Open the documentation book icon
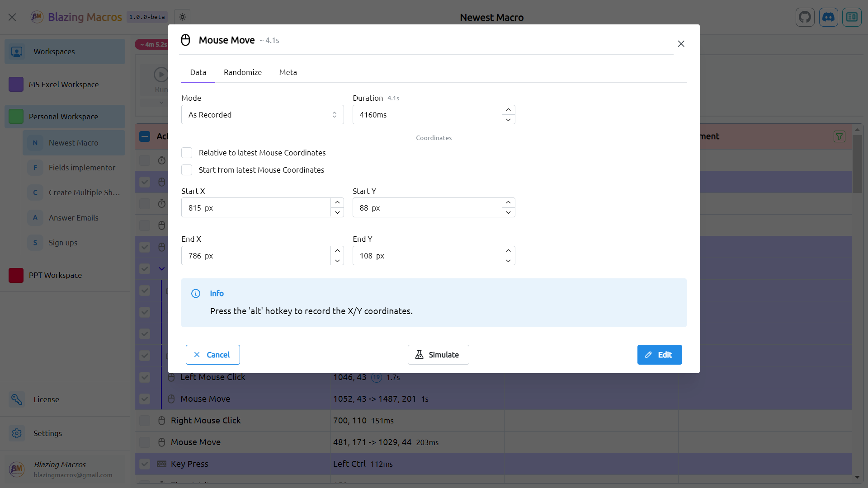This screenshot has height=488, width=868. pos(852,17)
